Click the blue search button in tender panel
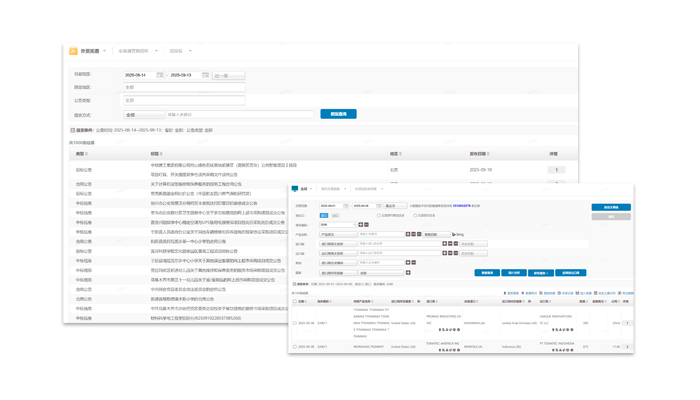700x400 pixels. pos(338,114)
